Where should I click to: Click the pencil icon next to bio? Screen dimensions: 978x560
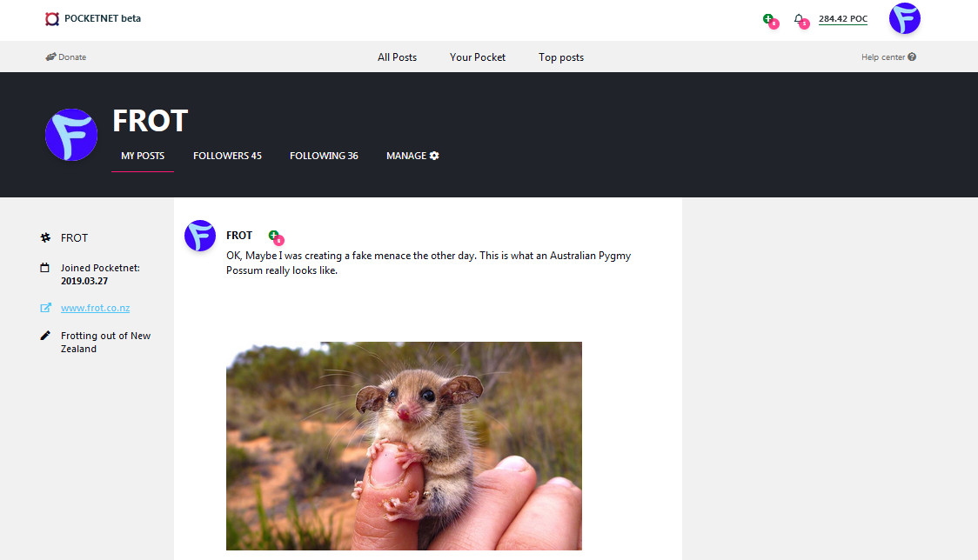tap(45, 336)
